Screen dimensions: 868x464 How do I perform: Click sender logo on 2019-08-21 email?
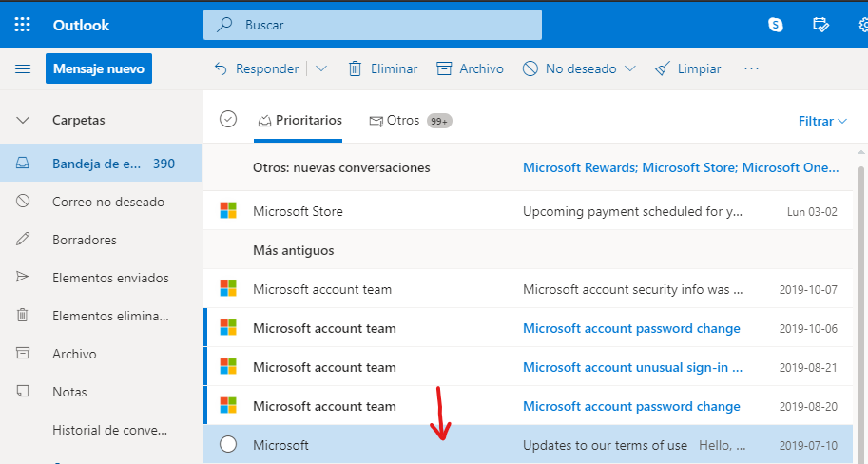[x=228, y=366]
